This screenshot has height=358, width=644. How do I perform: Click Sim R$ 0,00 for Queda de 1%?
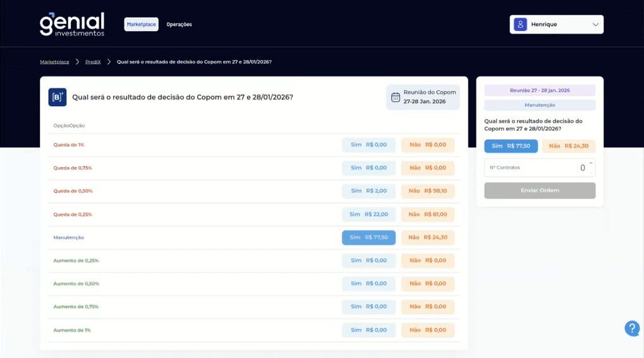point(369,145)
